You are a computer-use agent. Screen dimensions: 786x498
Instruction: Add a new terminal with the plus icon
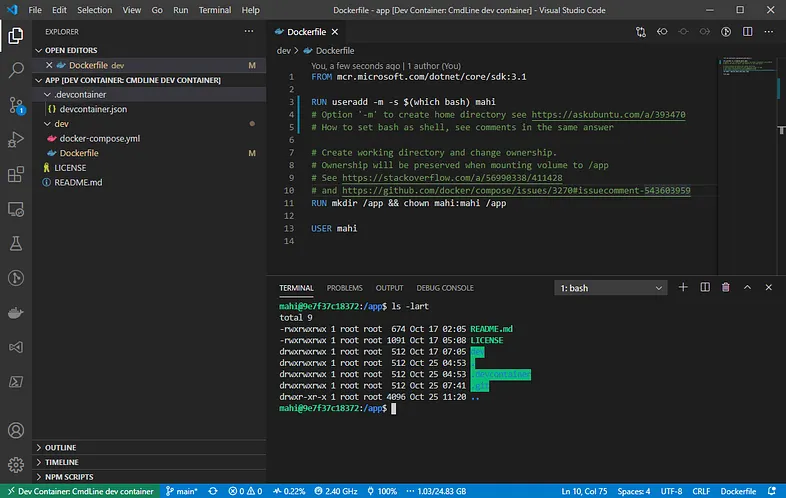(x=684, y=288)
